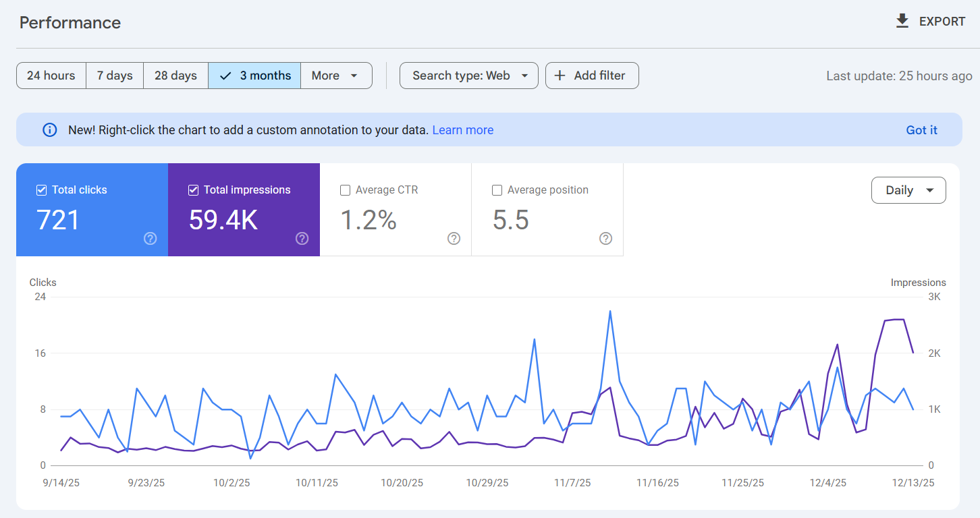Select the 24 hours date range
Viewport: 980px width, 518px height.
(x=51, y=76)
